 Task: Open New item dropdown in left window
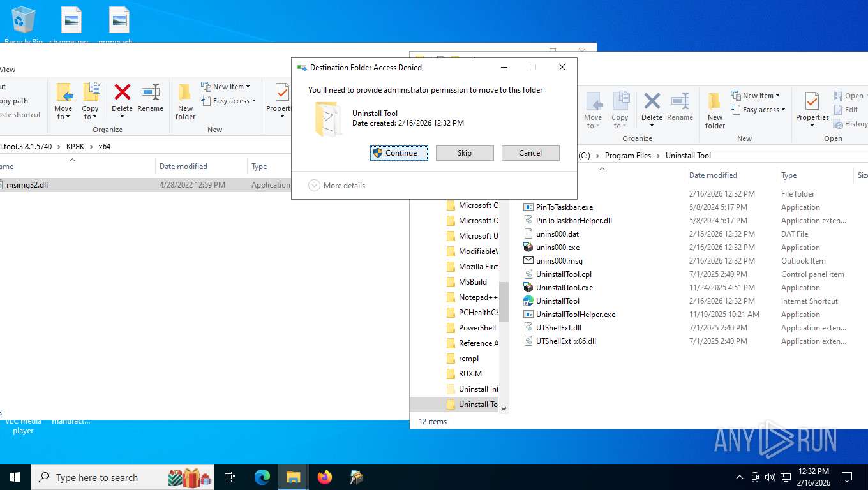pos(225,87)
